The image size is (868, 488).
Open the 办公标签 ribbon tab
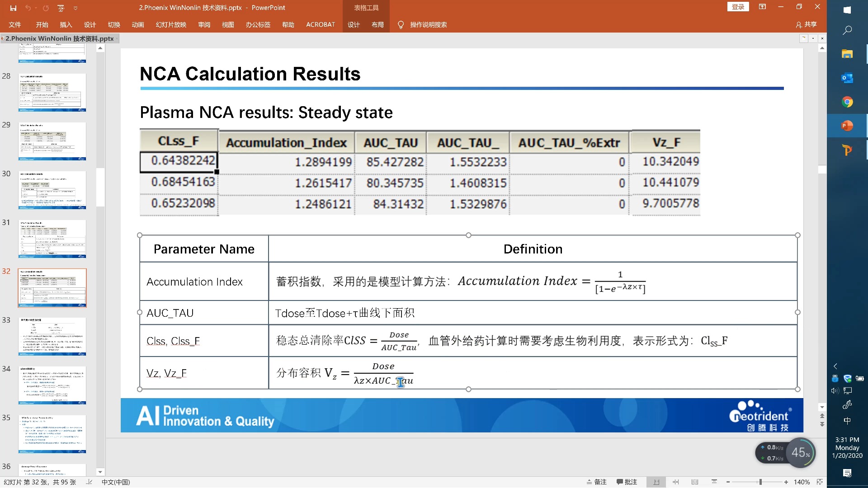(x=258, y=24)
